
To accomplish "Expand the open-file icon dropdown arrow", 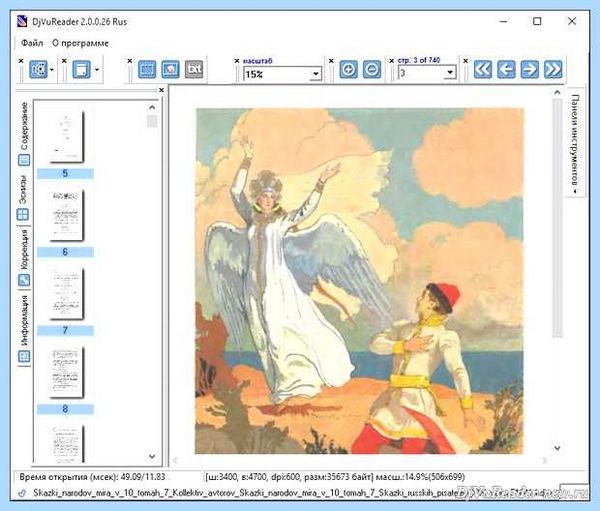I will (x=52, y=70).
